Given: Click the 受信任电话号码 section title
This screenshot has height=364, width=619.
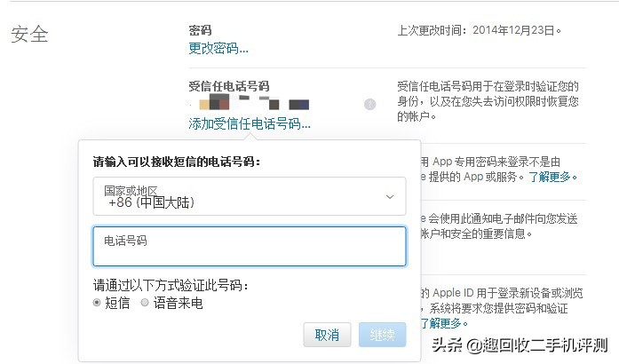Looking at the screenshot, I should coord(229,86).
